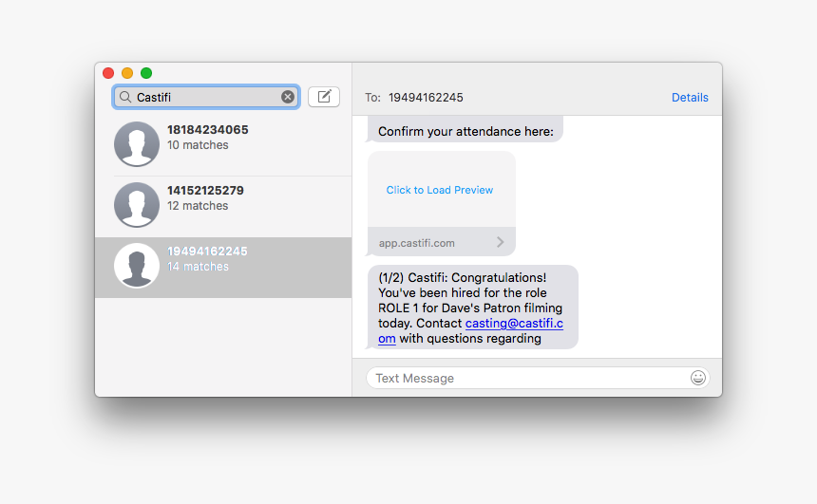Open the emoji picker smiley icon

point(697,378)
